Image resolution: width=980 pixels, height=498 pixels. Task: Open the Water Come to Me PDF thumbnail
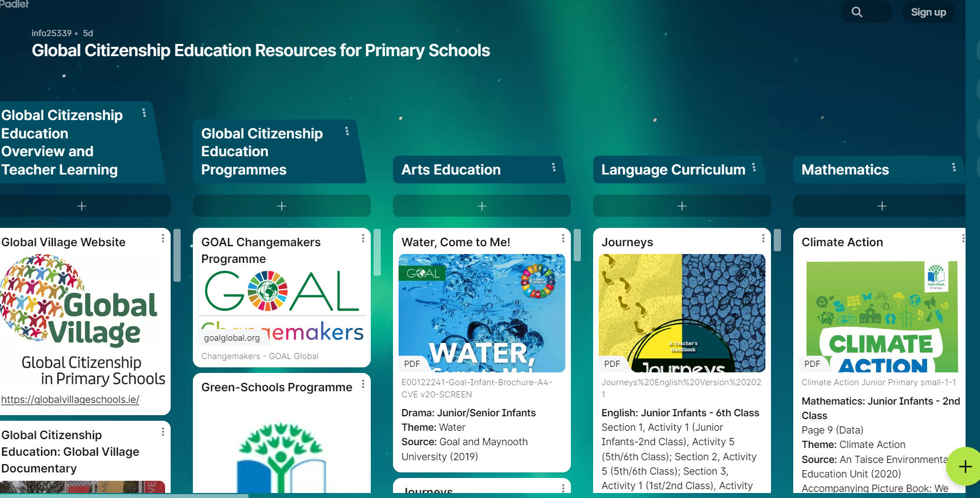[482, 313]
